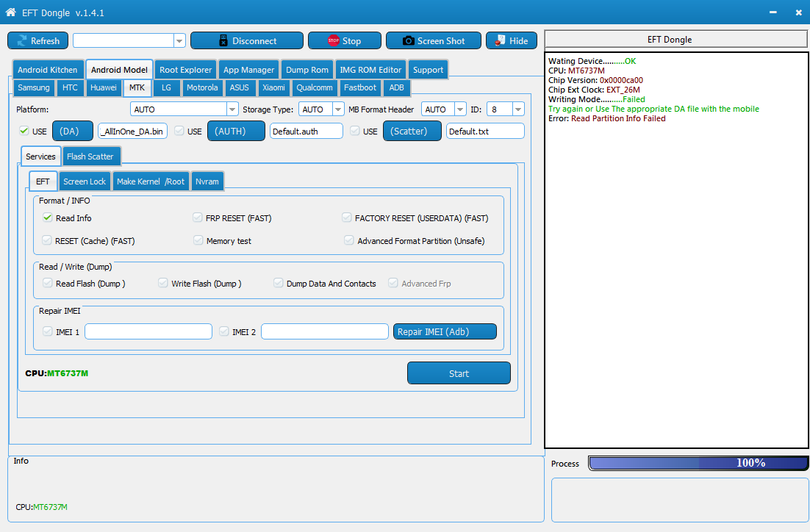Click the EFT Dongle header button
810x532 pixels.
(x=675, y=39)
